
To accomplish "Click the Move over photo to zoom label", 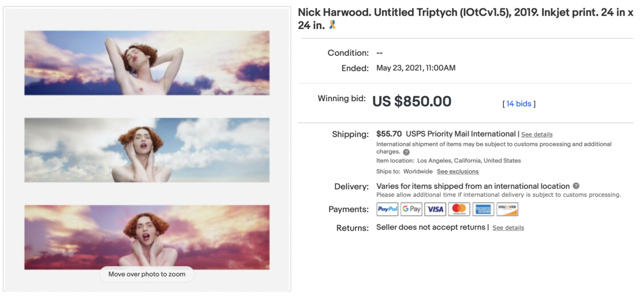I will tap(147, 274).
